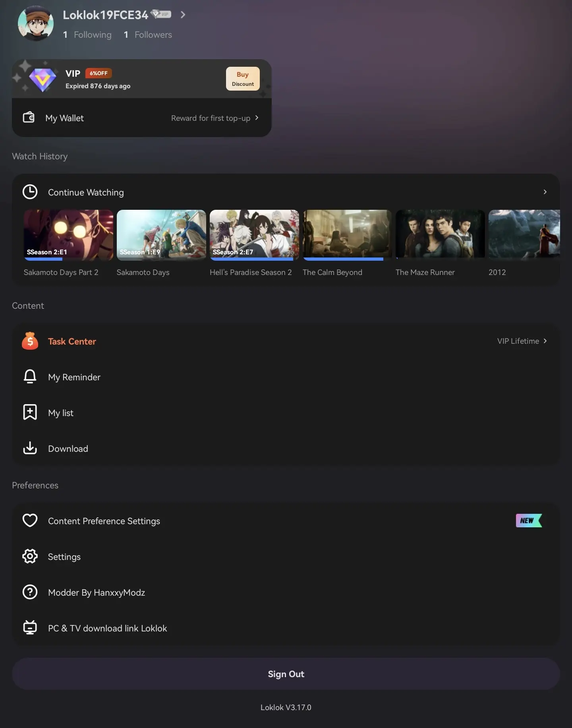Click the Buy Discount button

click(243, 79)
